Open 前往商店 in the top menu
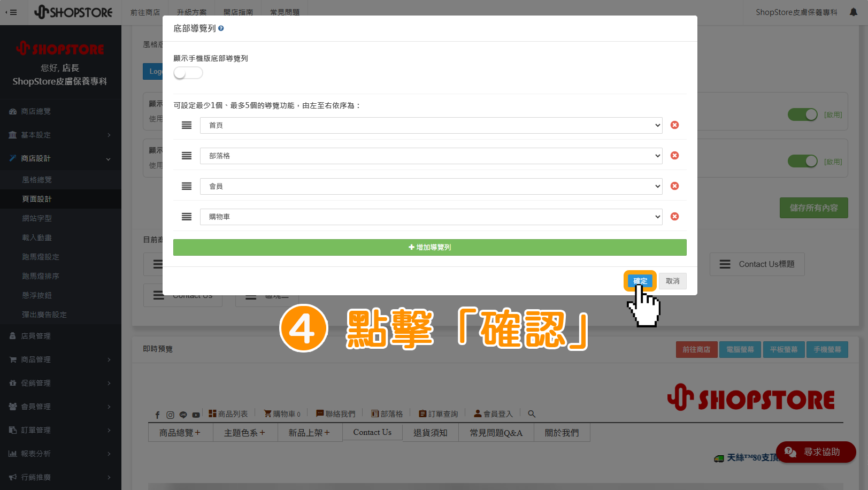The height and width of the screenshot is (490, 868). click(x=145, y=12)
